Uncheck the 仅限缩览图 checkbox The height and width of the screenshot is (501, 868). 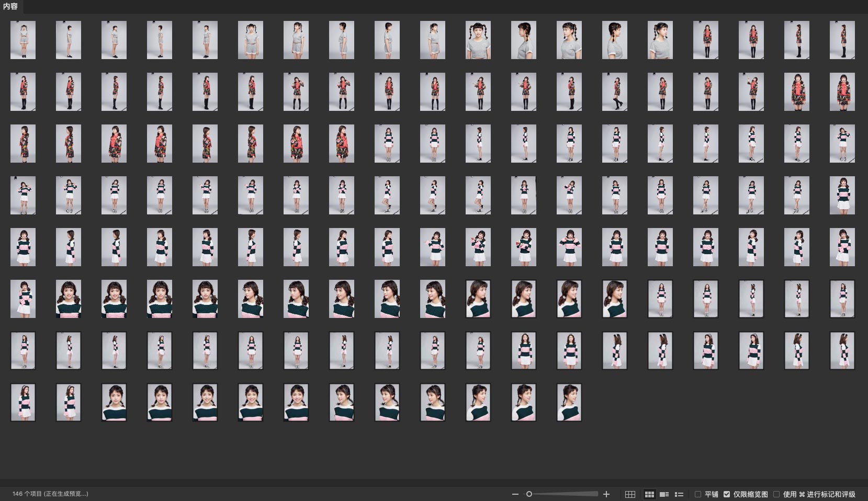[x=727, y=494]
